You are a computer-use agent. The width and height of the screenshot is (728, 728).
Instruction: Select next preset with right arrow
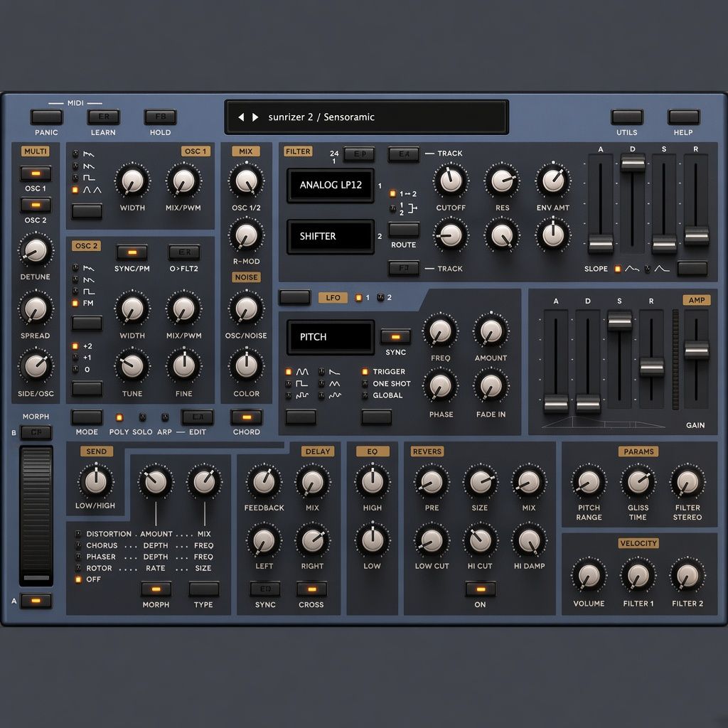(x=255, y=117)
